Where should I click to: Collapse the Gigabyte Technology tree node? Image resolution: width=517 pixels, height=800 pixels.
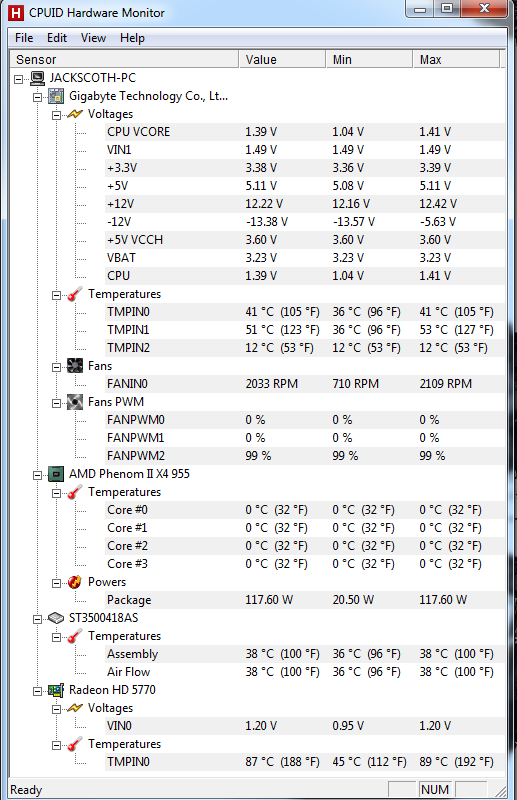click(x=38, y=97)
